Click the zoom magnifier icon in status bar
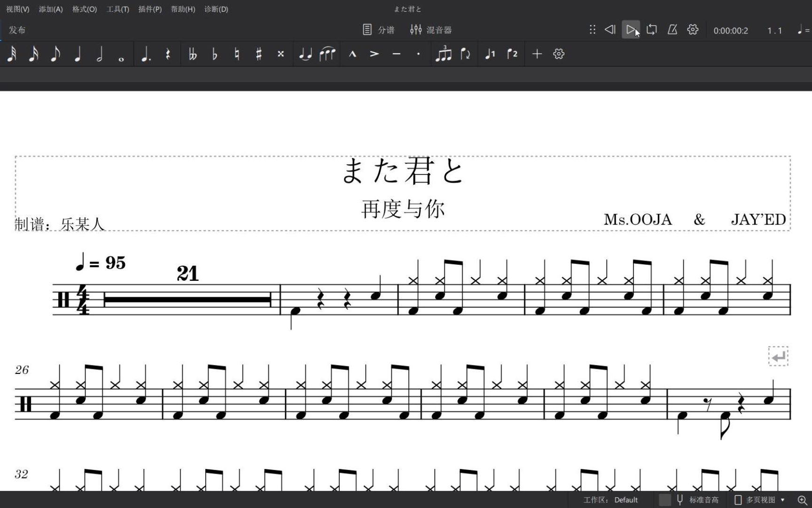Screen dimensions: 812x508 (802, 500)
